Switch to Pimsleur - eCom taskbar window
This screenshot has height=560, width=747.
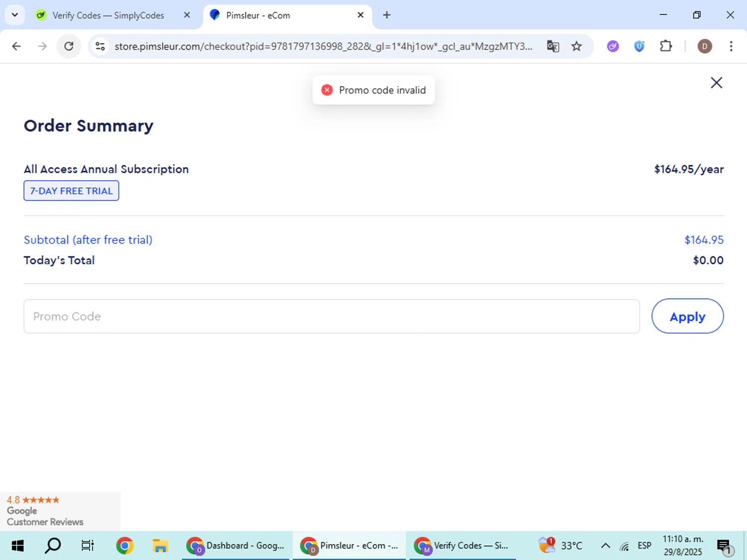coord(349,546)
